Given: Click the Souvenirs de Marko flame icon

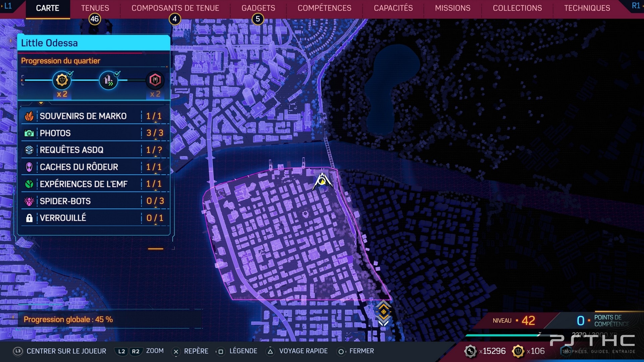Looking at the screenshot, I should point(29,116).
